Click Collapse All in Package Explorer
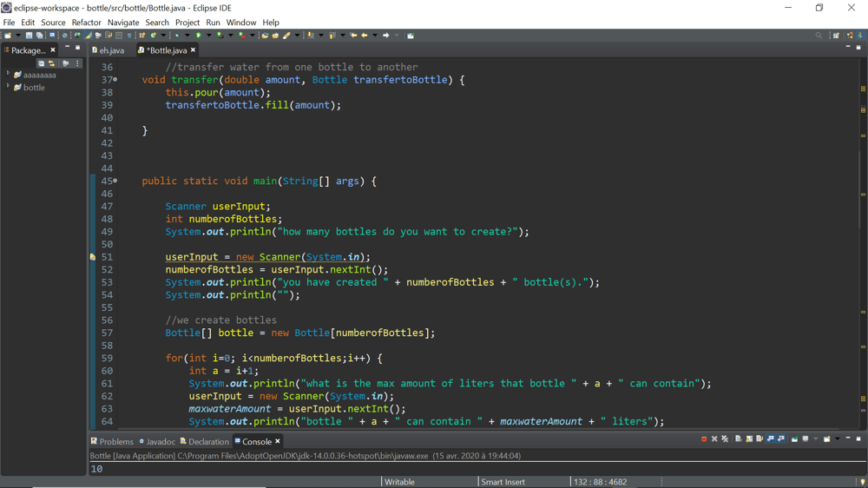The height and width of the screenshot is (488, 868). [x=41, y=63]
